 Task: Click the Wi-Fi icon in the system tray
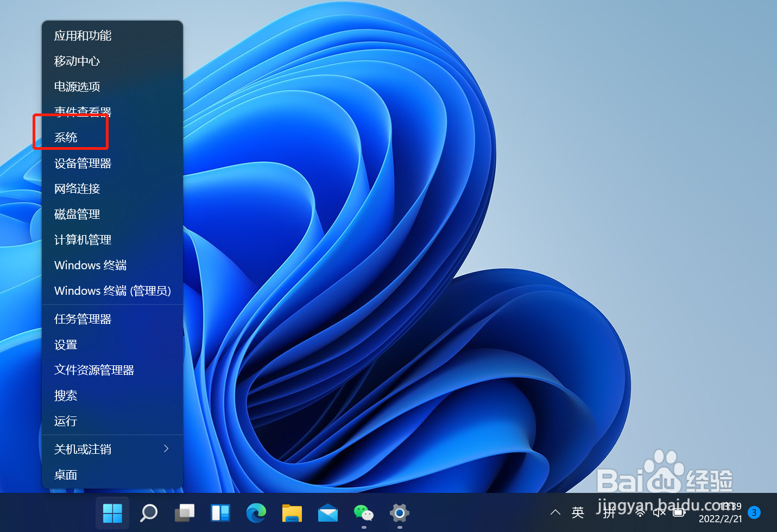640,512
